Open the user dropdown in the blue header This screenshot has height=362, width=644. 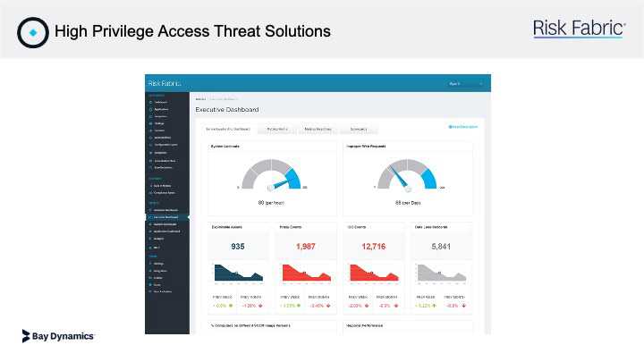tap(465, 84)
